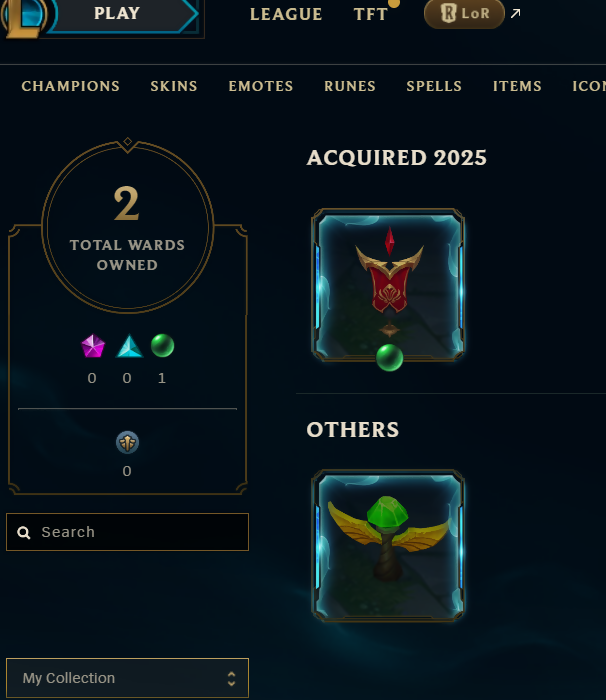The height and width of the screenshot is (700, 606).
Task: Go to the Emotes tab
Action: click(261, 86)
